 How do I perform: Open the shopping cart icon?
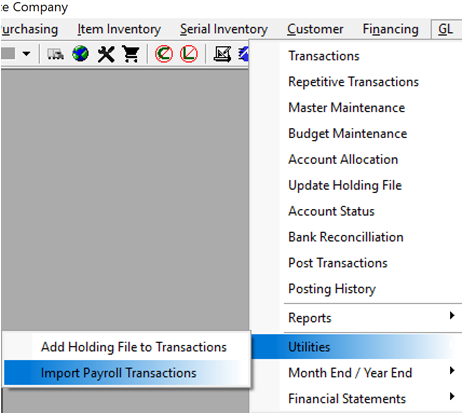click(x=131, y=54)
